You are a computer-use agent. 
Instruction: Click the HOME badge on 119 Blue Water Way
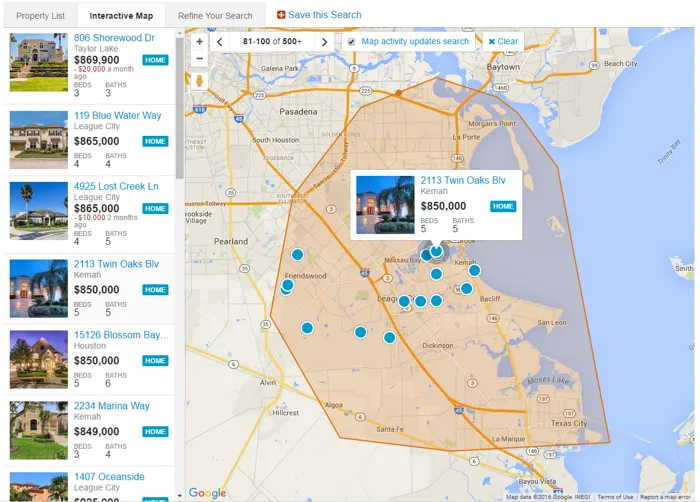click(155, 141)
